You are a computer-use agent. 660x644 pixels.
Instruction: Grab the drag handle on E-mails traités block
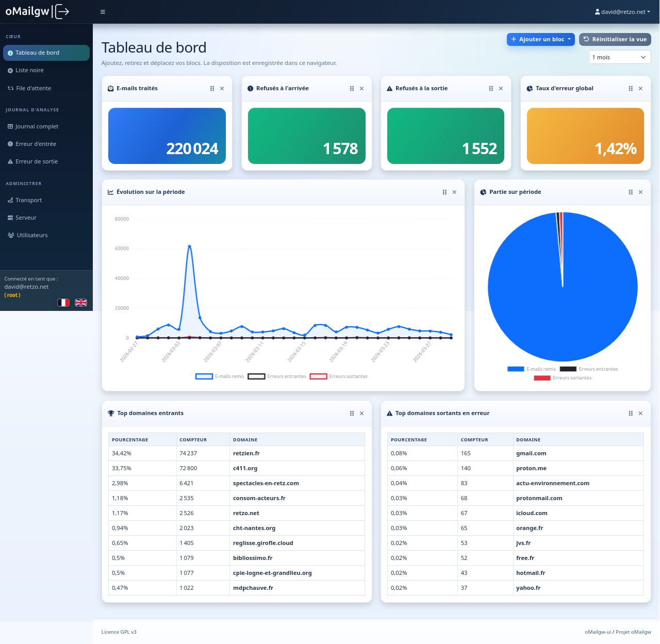click(x=212, y=89)
